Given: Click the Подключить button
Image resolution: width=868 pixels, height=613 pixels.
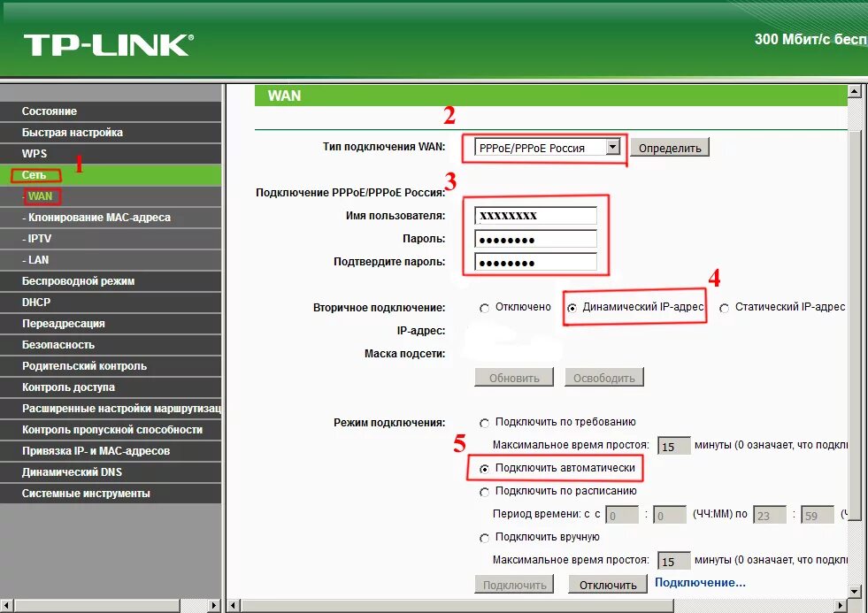Looking at the screenshot, I should click(x=514, y=585).
